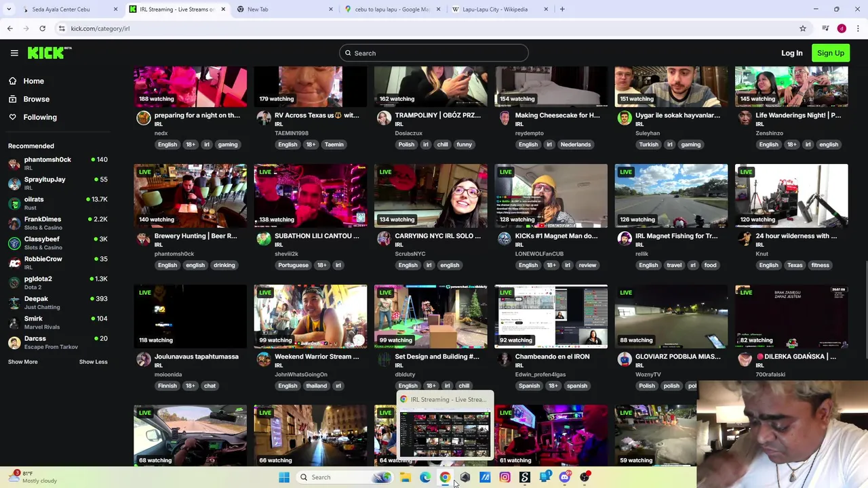Viewport: 868px width, 488px height.
Task: Click the Kick search field
Action: click(x=434, y=53)
